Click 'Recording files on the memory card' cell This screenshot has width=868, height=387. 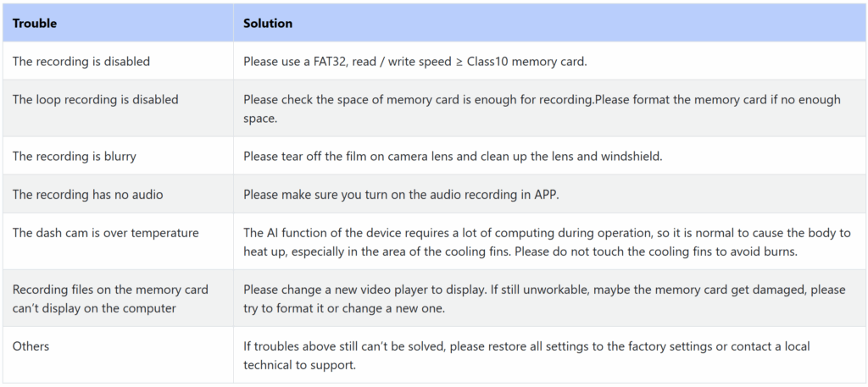[118, 299]
